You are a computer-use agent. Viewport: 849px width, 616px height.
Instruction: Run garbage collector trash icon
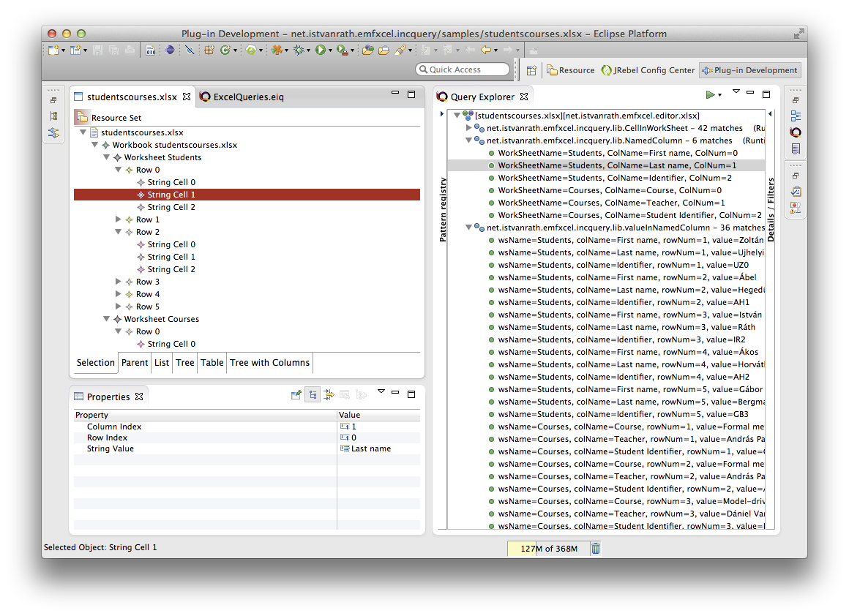point(596,549)
